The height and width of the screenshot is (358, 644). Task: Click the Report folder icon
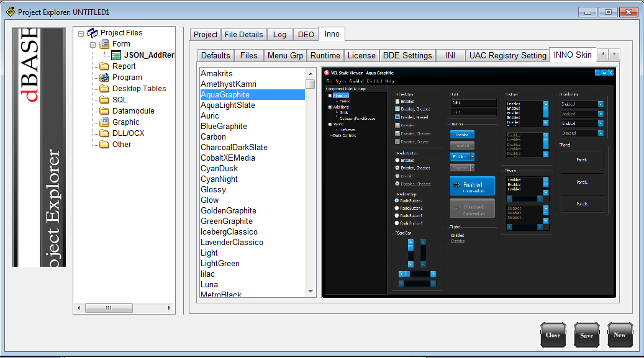click(104, 66)
